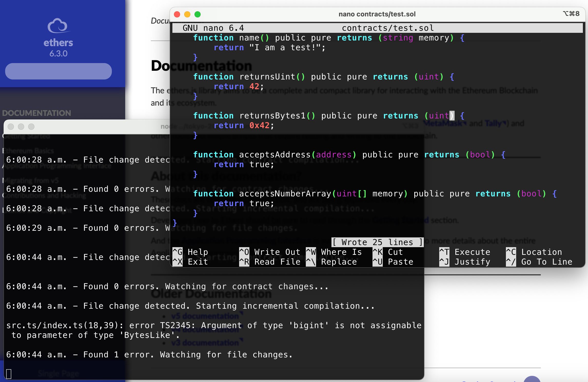The height and width of the screenshot is (382, 588).
Task: Click the terminal cursor block at the prompt
Action: pos(9,374)
